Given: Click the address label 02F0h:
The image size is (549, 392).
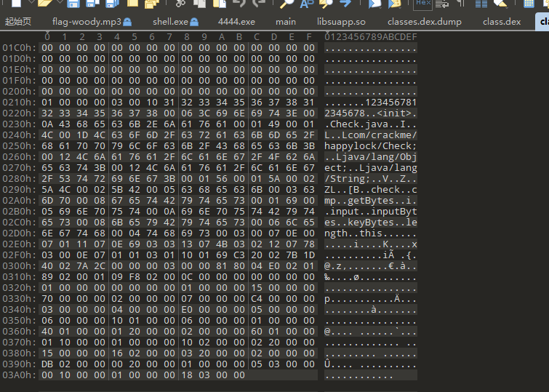Looking at the screenshot, I should click(19, 255).
